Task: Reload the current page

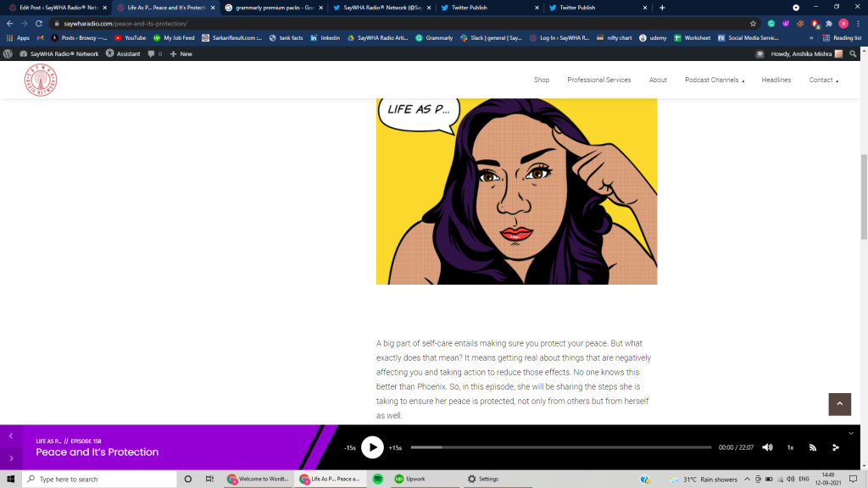Action: pos(39,23)
